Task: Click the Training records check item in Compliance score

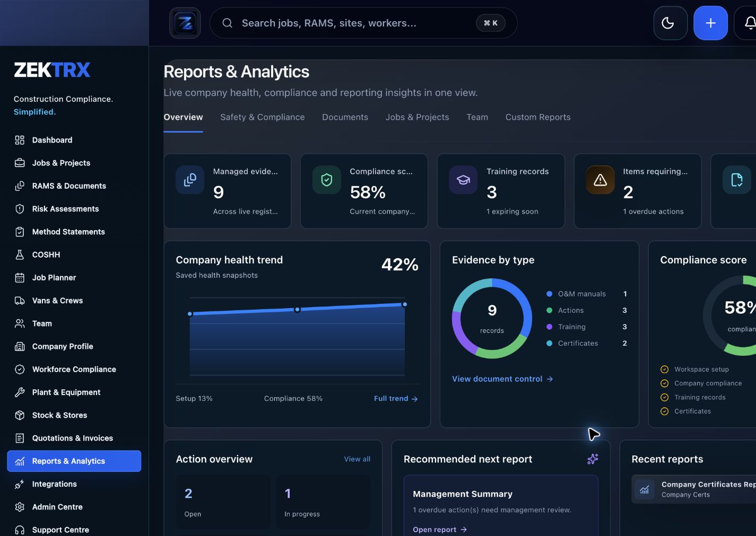Action: tap(693, 397)
